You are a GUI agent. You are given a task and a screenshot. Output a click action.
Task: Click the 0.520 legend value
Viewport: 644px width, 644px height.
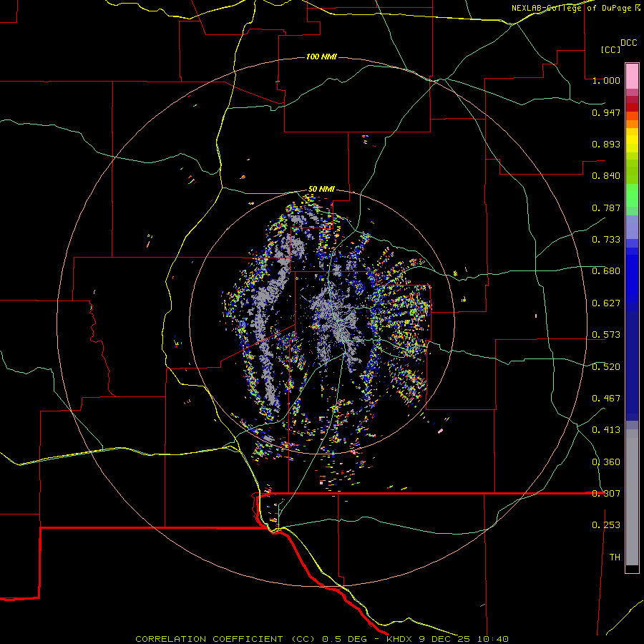click(606, 367)
